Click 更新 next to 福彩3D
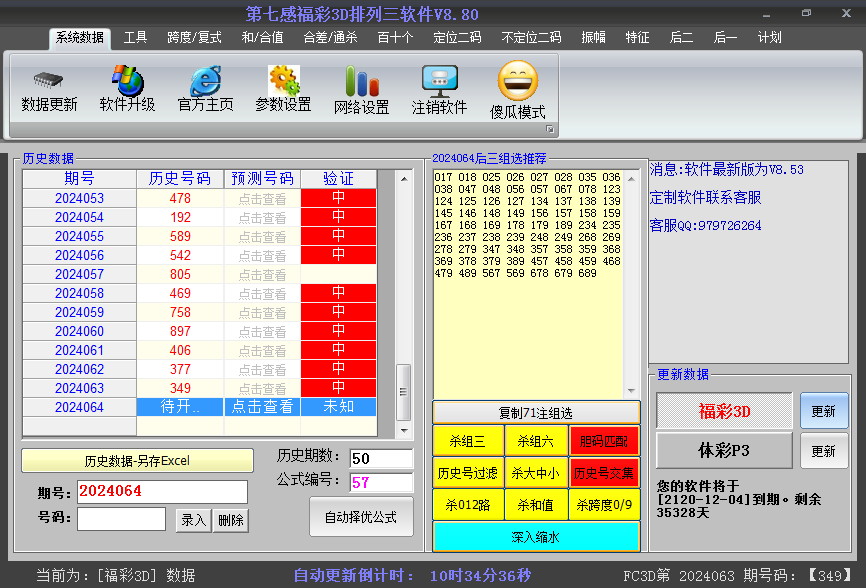866x588 pixels. (823, 411)
